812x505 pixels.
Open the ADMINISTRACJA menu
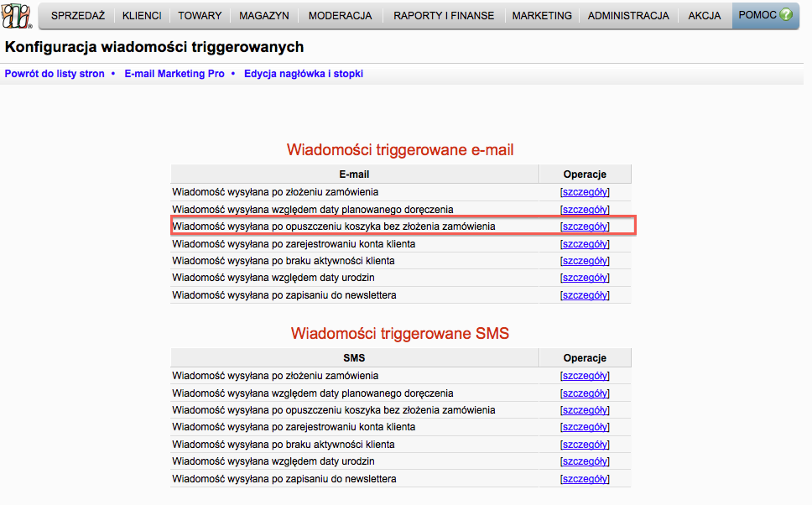coord(628,16)
